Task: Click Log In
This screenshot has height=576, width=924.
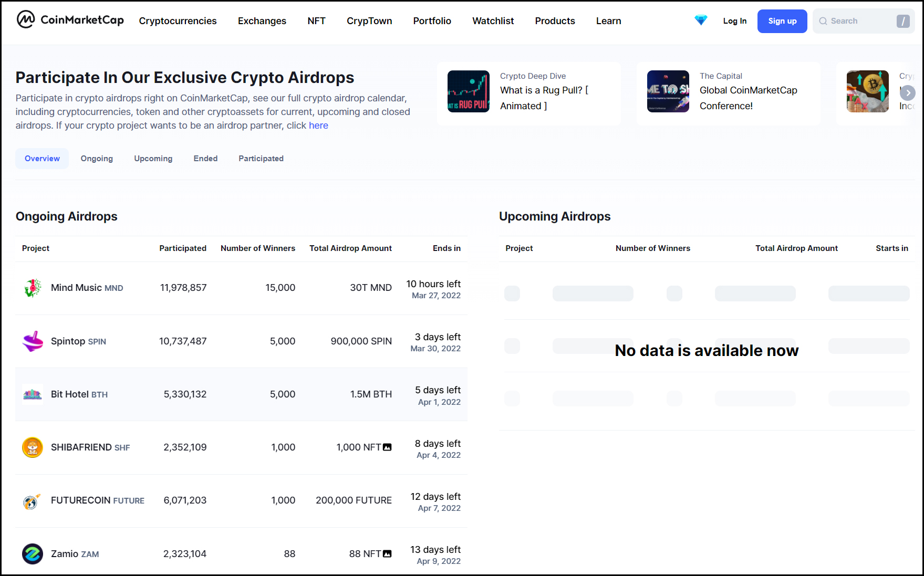Action: coord(734,21)
